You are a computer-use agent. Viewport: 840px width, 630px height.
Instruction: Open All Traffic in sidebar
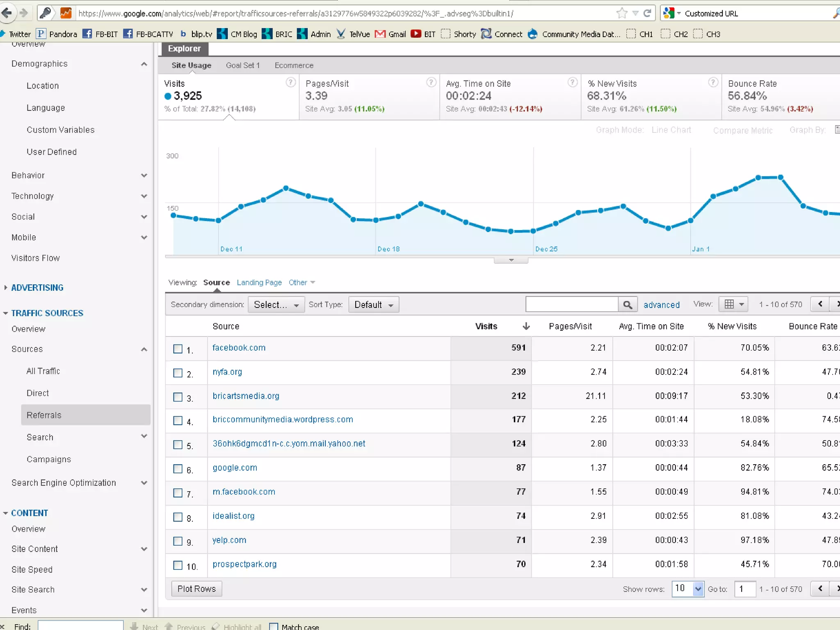click(x=43, y=371)
